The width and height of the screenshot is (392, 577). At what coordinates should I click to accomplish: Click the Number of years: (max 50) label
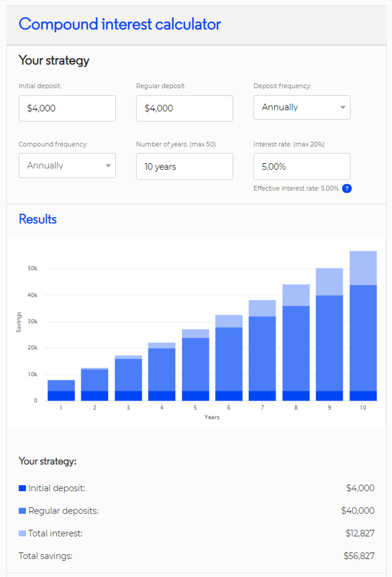[176, 144]
